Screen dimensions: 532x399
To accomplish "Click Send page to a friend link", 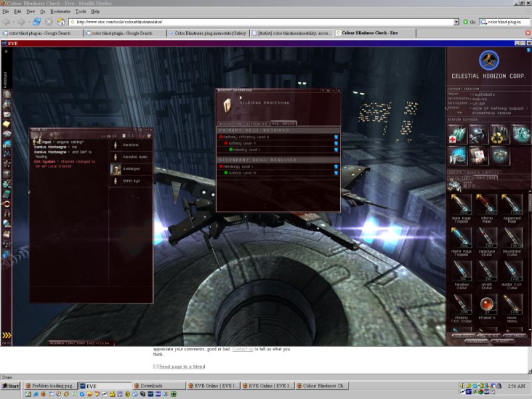I will point(182,366).
